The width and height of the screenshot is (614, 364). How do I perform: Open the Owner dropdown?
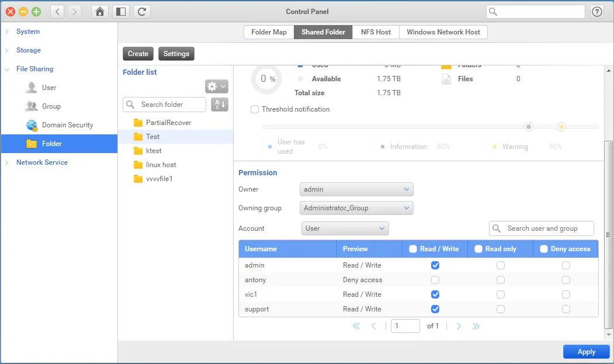coord(356,189)
